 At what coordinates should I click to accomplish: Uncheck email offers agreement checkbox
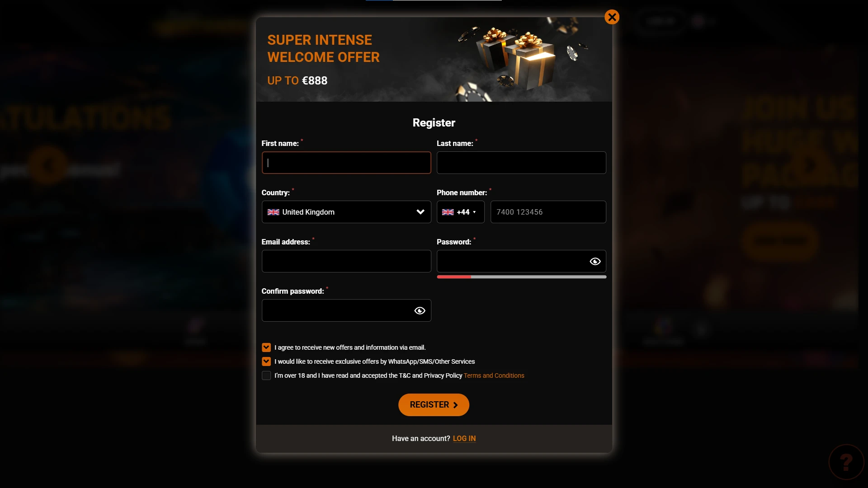266,347
